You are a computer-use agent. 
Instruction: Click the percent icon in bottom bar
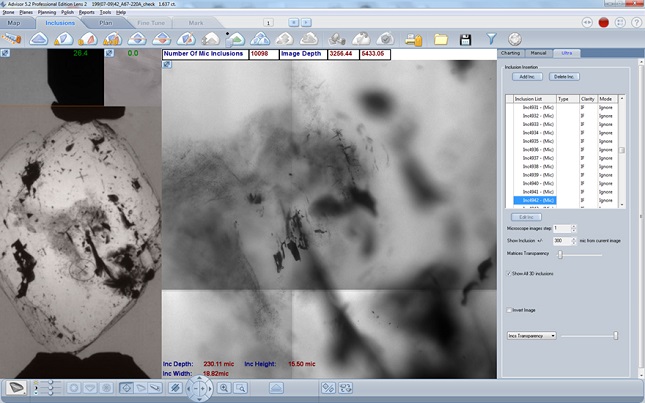coord(328,388)
